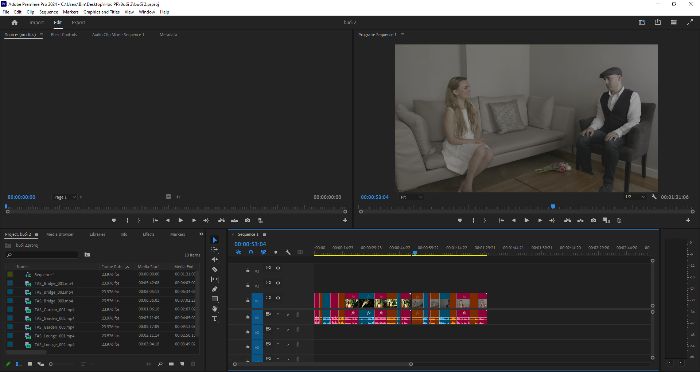Open the Effects panel tab

[x=148, y=234]
